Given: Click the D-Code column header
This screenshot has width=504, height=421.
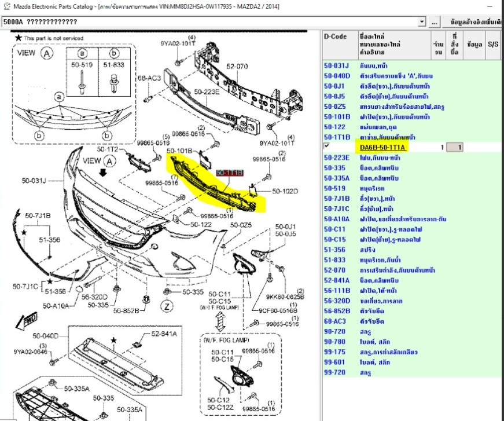Looking at the screenshot, I should point(336,36).
